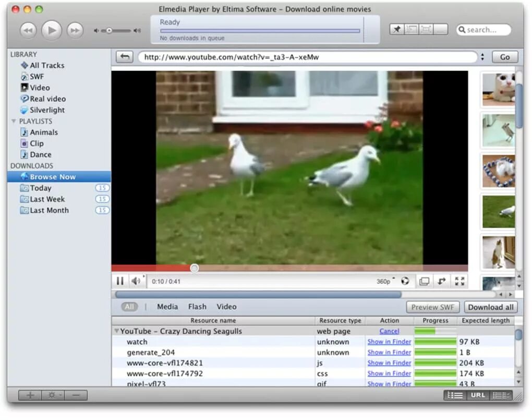
Task: Open the 360p quality selector
Action: (x=385, y=281)
